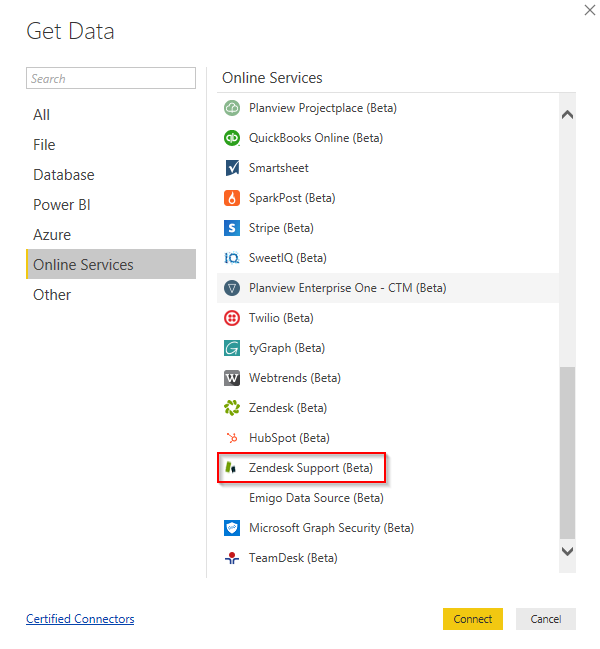Select TeamDesk (Beta) text
Screen dimensions: 600x649
tap(293, 558)
